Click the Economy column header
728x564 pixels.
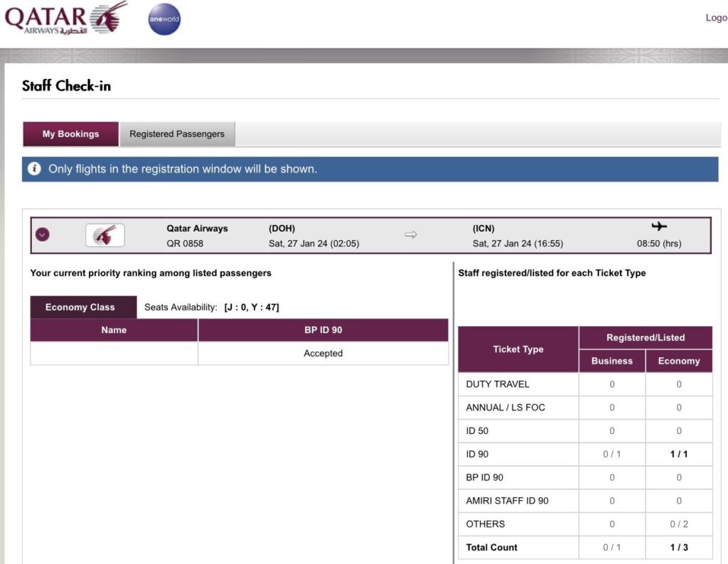coord(679,361)
